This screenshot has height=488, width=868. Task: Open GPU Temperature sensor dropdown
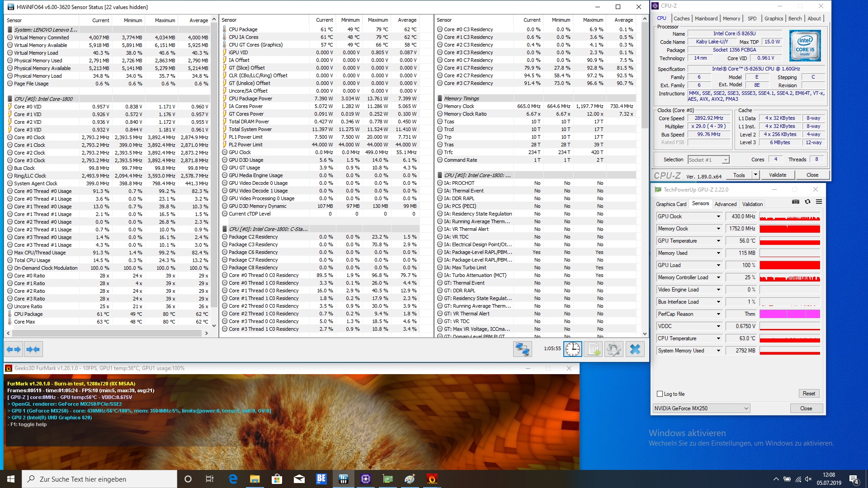[718, 241]
